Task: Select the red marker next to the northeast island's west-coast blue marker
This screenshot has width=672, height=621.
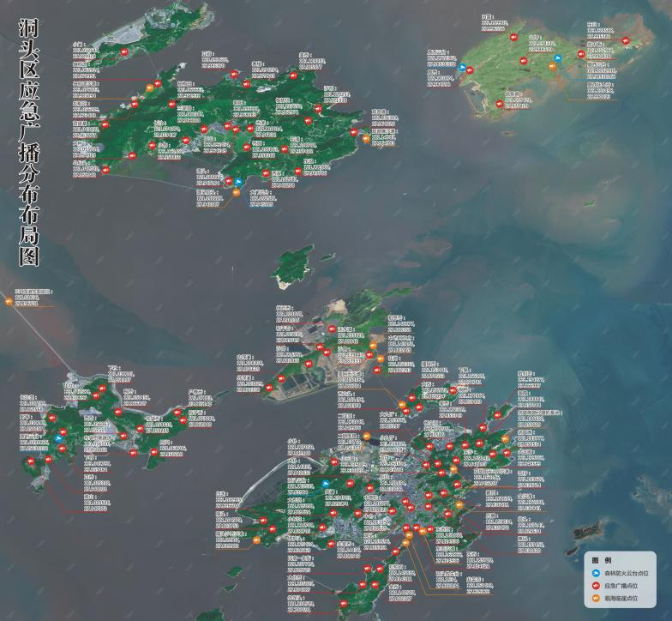Action: pyautogui.click(x=470, y=70)
